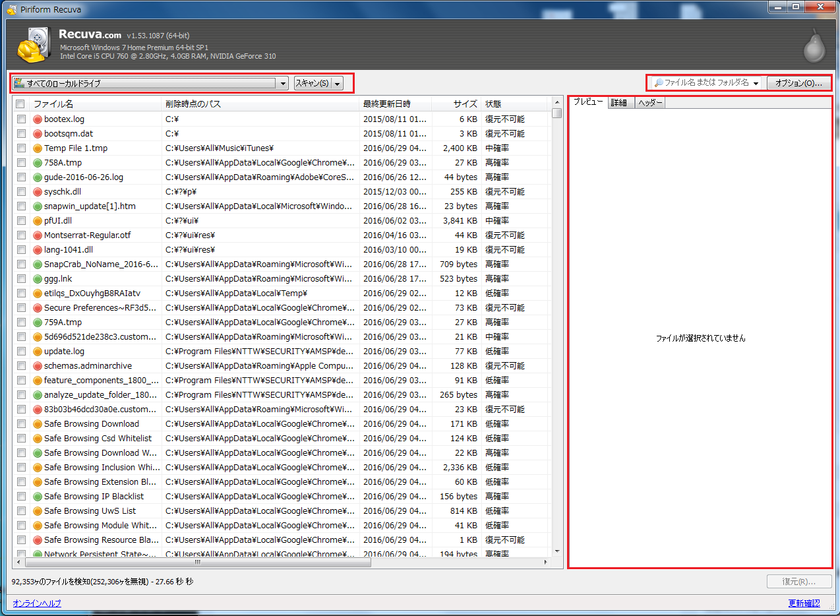Click into the ファイル名 または フォルダ名 filter field

[x=707, y=83]
